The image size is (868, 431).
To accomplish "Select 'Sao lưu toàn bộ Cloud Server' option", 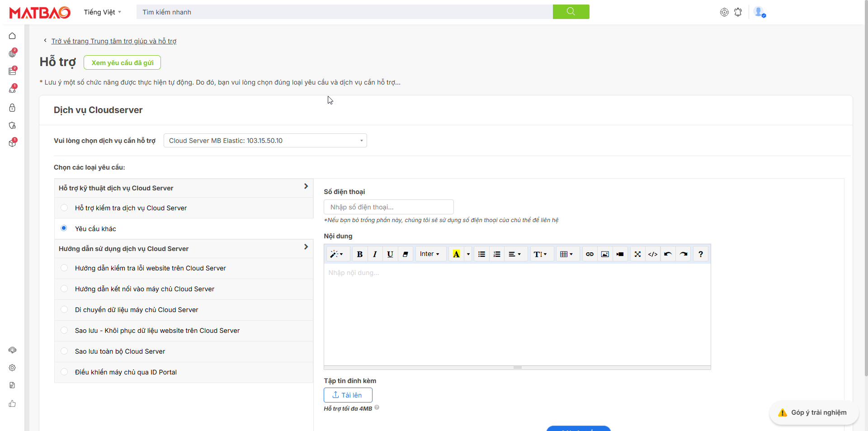I will [64, 351].
